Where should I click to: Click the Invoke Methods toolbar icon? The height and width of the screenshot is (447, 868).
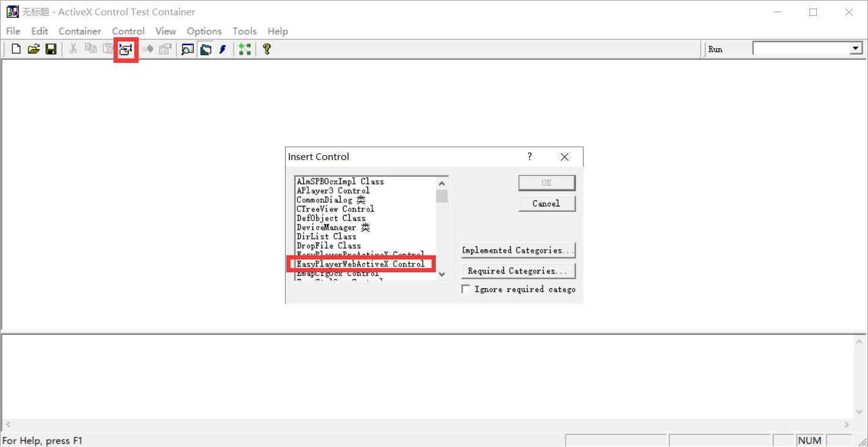(x=147, y=49)
